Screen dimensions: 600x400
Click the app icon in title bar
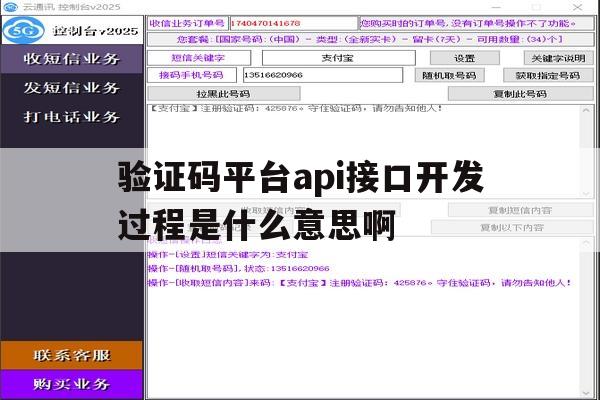click(10, 7)
